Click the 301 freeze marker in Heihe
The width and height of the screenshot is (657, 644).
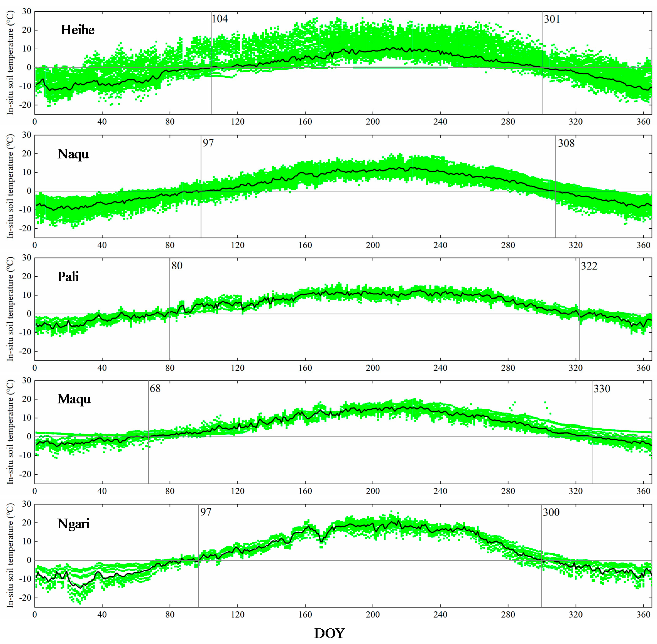[x=552, y=19]
